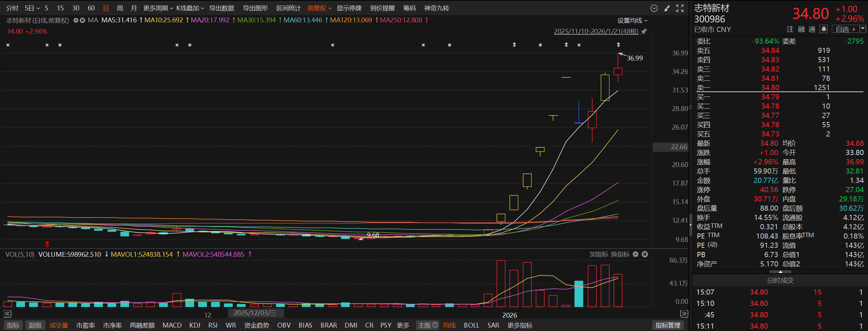
Task: Remove the MA indicator with its close icon
Action: [82, 20]
